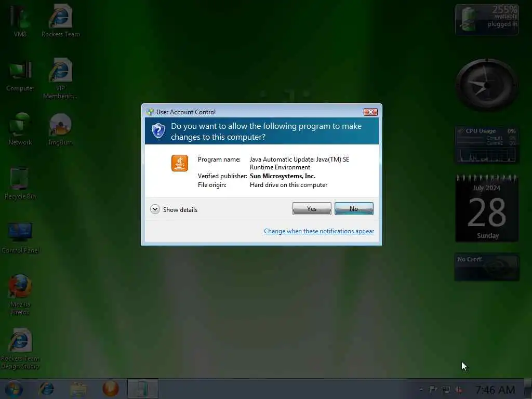Expand Show details chevron in the UAC dialog
Screen dimensions: 532x399
[155, 209]
